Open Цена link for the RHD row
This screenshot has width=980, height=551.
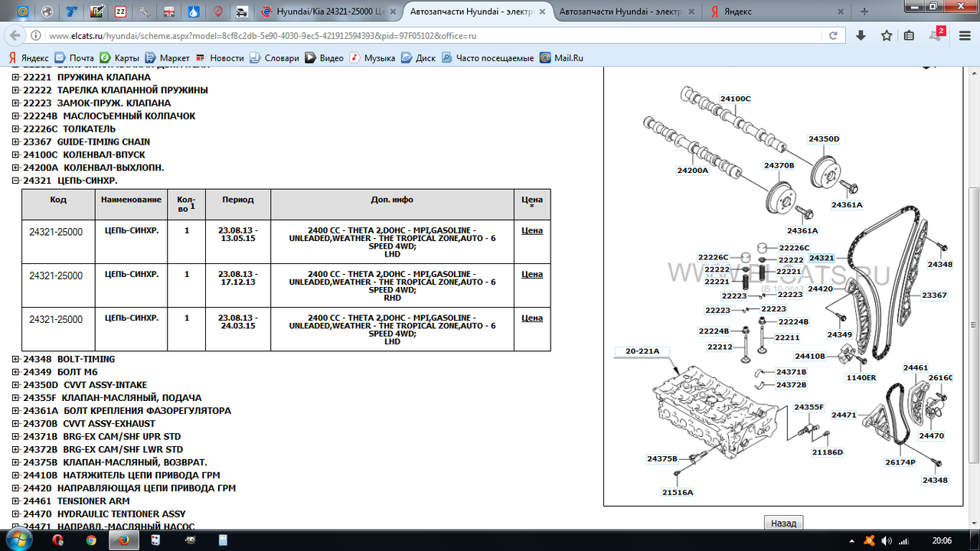pyautogui.click(x=532, y=274)
